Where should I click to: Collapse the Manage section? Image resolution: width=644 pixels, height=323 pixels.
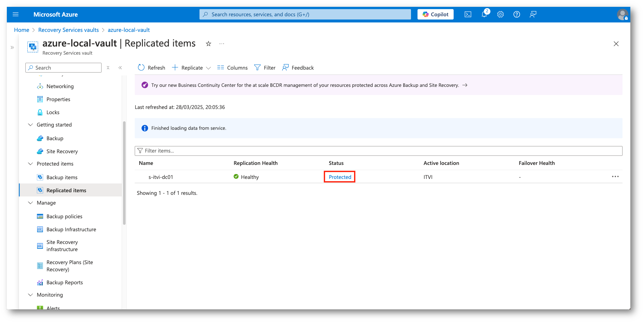click(x=31, y=203)
